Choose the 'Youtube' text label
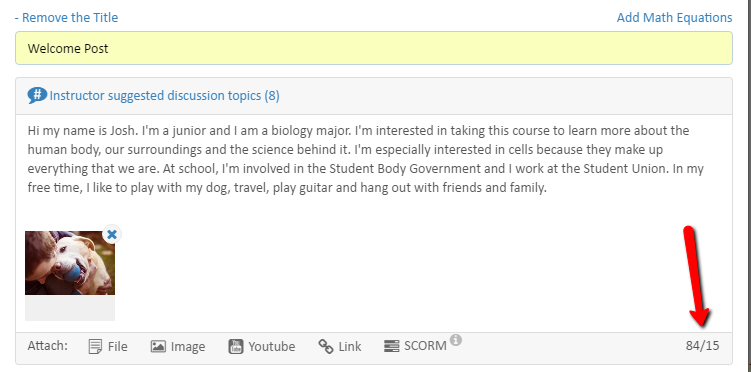 [x=272, y=346]
